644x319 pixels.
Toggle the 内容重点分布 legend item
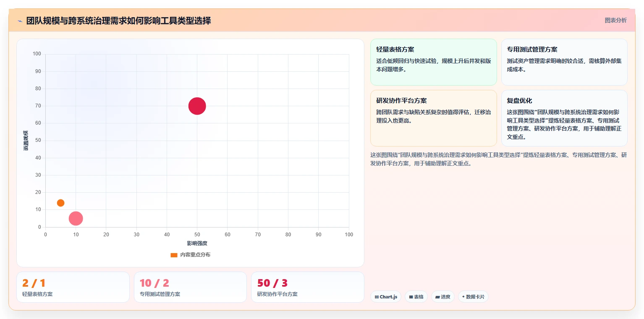click(191, 255)
